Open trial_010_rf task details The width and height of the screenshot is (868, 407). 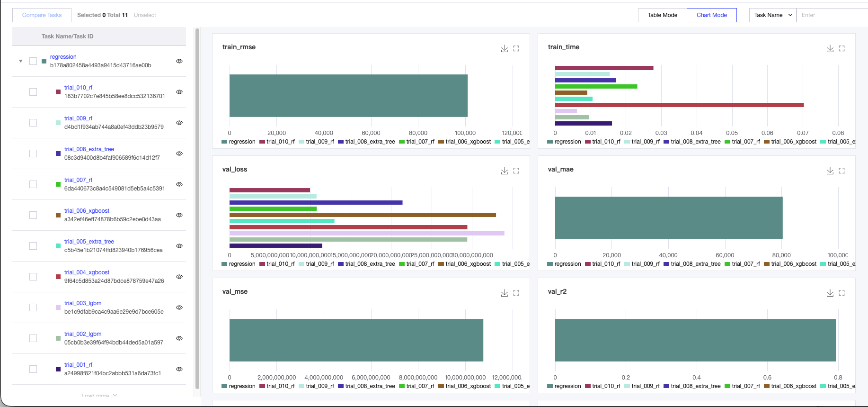point(79,88)
